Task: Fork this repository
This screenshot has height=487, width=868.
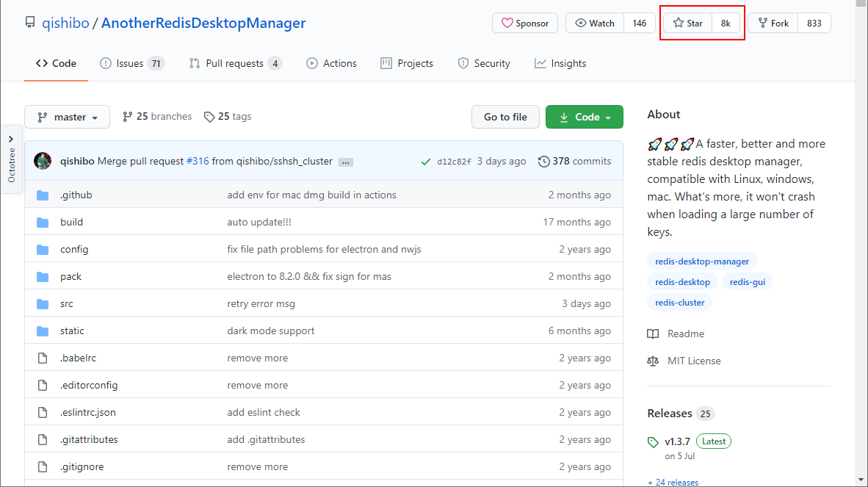Action: point(773,24)
